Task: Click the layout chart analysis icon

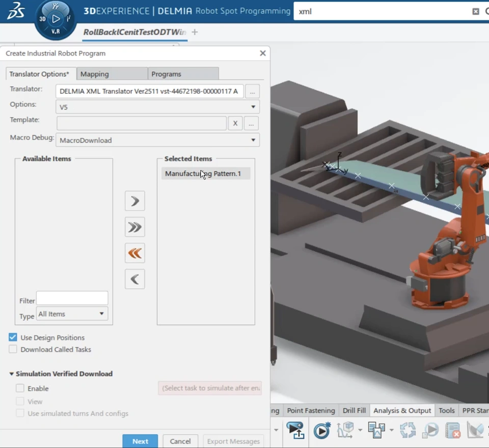Action: coord(376,430)
